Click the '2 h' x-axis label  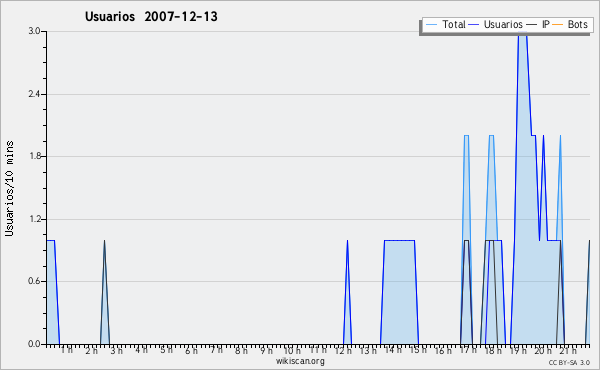pos(91,350)
